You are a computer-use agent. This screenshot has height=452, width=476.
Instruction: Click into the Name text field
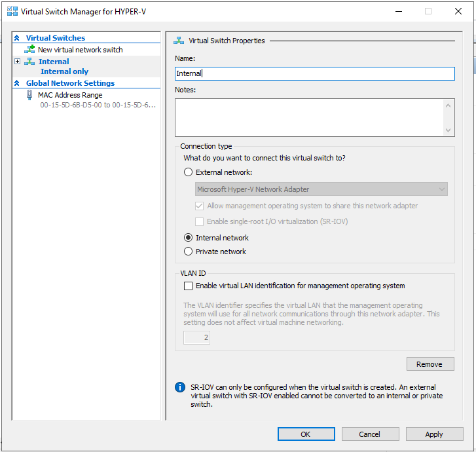pos(314,74)
